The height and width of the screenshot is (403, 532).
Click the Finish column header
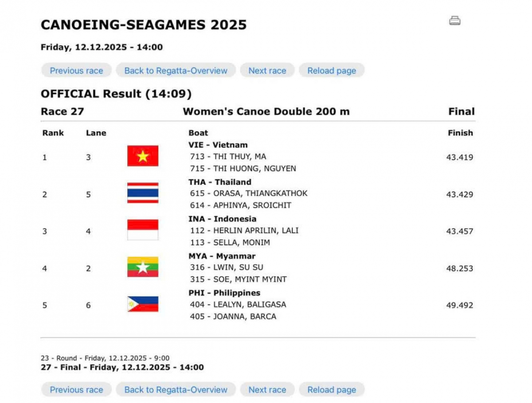click(x=460, y=133)
